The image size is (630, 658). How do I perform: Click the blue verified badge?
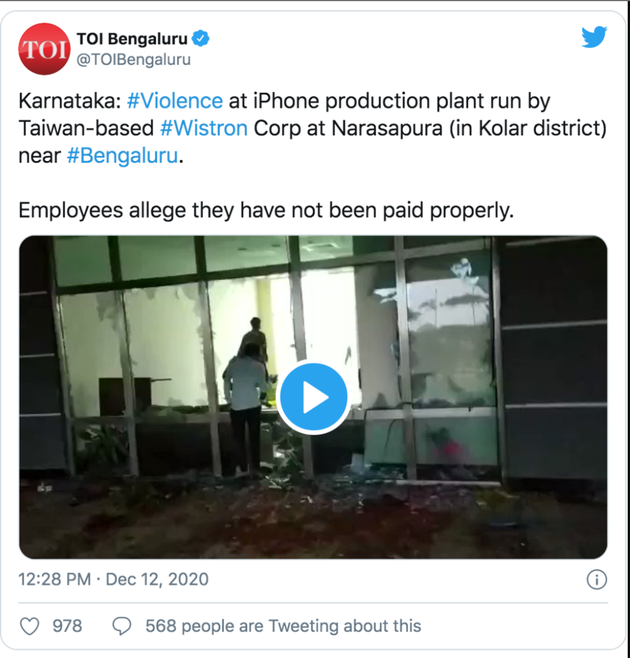point(200,39)
